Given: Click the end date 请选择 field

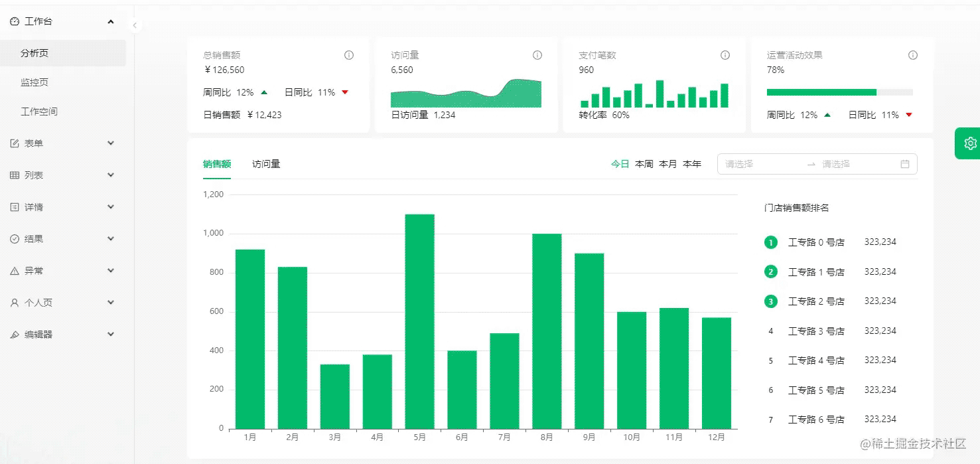Looking at the screenshot, I should tap(857, 164).
